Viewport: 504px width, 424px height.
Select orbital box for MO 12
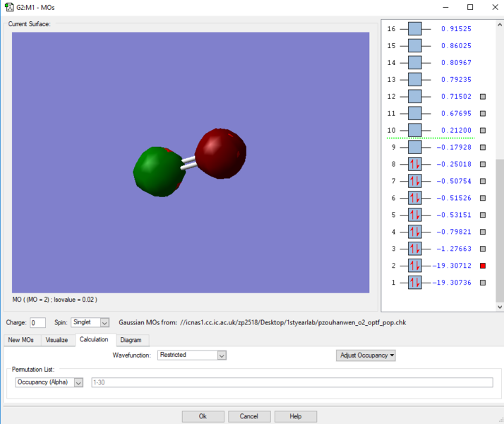click(414, 97)
